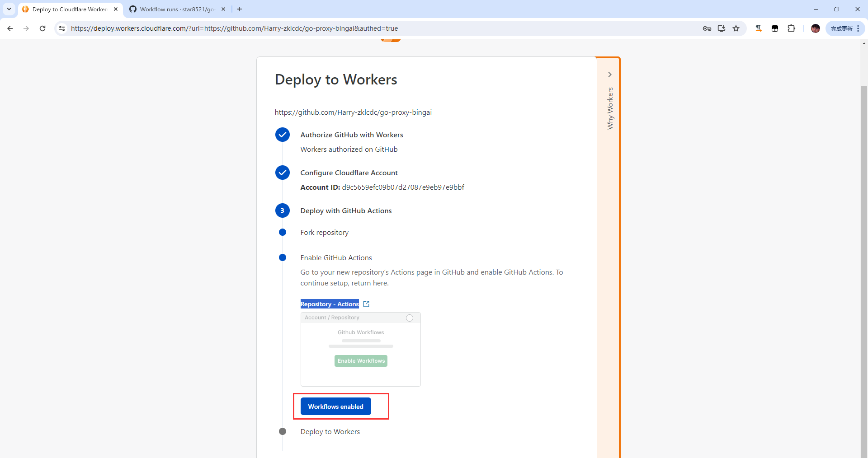
Task: Click the Github Workflows illustration label
Action: coord(361,332)
